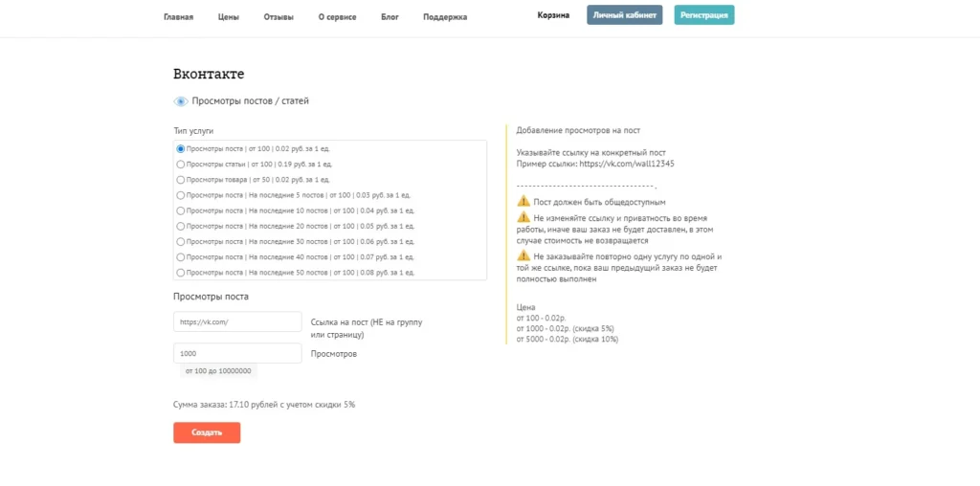980x486 pixels.
Task: Click warning icon next to Пост должен быть общедоступным
Action: (x=523, y=201)
